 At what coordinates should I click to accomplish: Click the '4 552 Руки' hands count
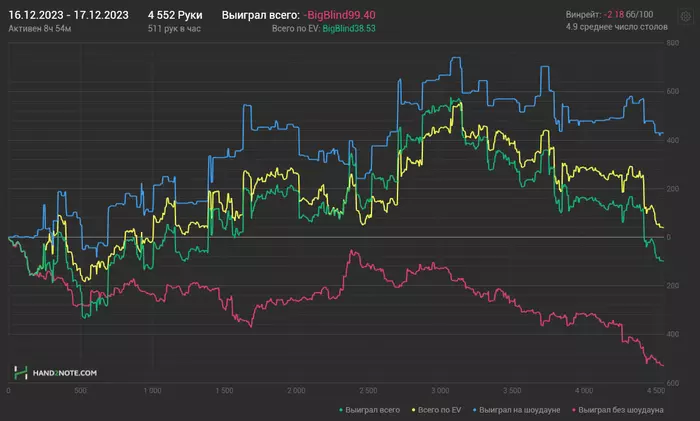(175, 15)
